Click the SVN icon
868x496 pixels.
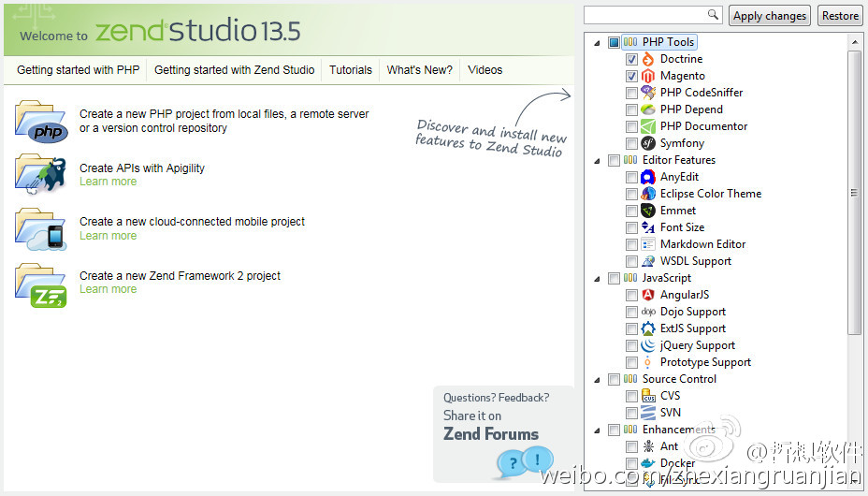647,413
